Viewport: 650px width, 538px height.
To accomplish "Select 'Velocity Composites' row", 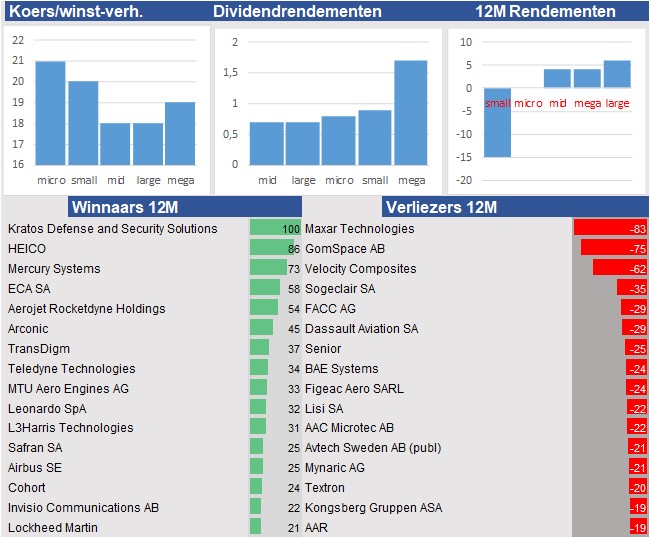I will tap(360, 269).
